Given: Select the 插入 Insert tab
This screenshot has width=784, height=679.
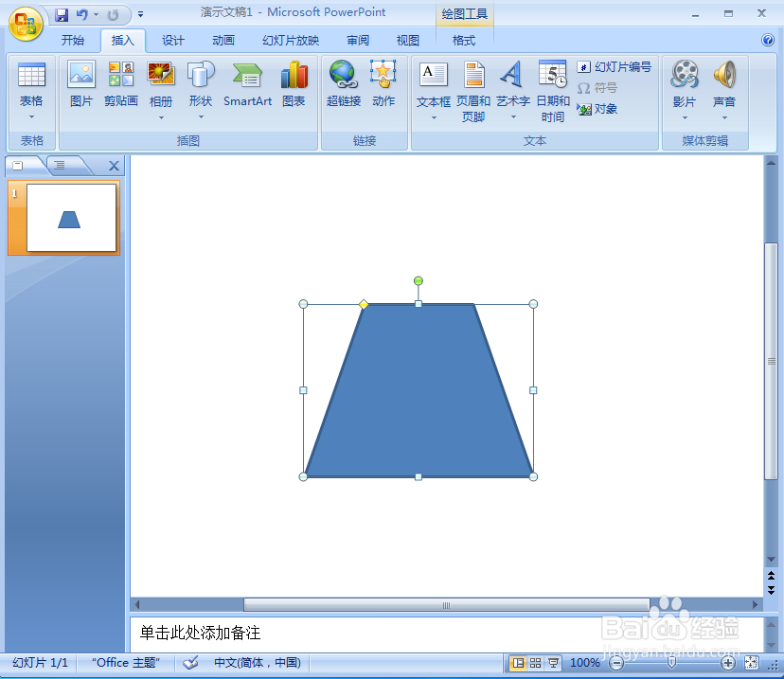Looking at the screenshot, I should pyautogui.click(x=122, y=41).
